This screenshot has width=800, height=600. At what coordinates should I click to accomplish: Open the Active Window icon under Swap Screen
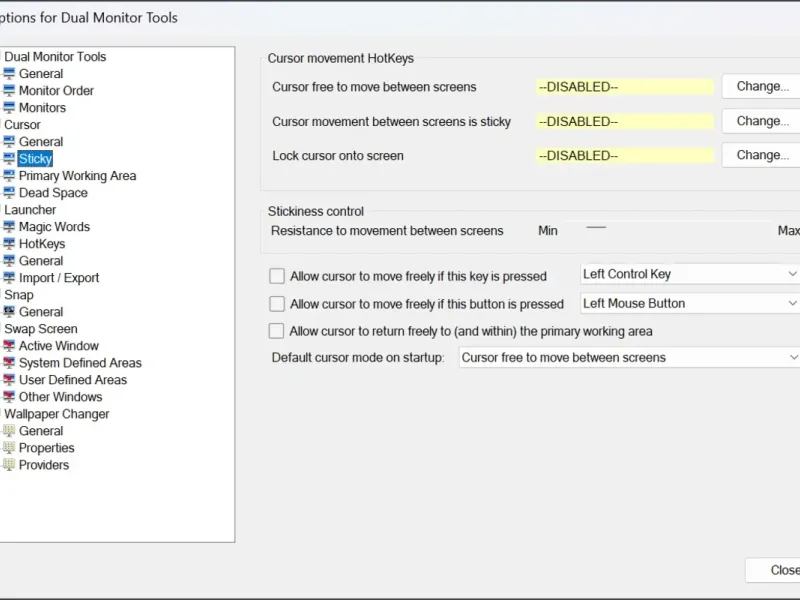coord(9,345)
